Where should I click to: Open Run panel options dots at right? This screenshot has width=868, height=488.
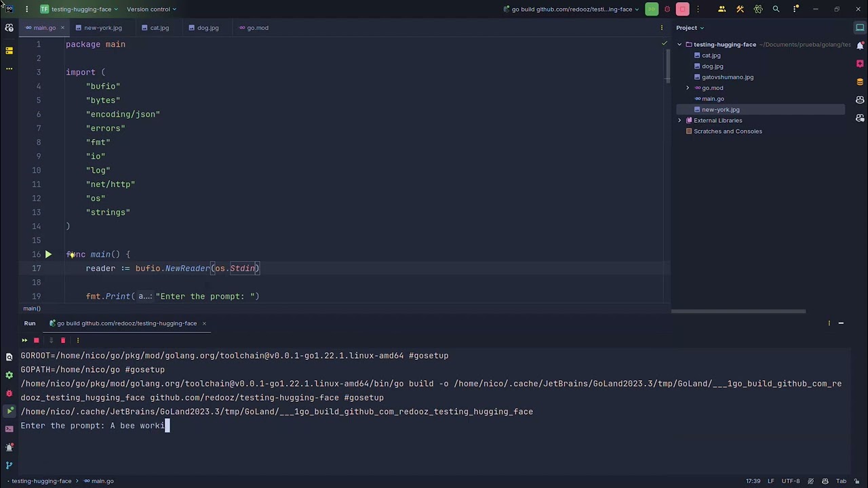click(829, 323)
